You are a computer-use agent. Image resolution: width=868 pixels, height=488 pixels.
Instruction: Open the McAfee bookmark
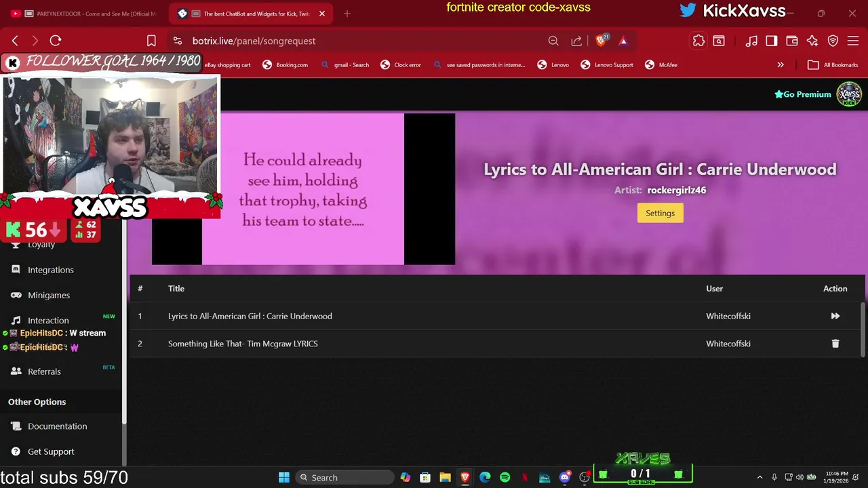pos(661,65)
